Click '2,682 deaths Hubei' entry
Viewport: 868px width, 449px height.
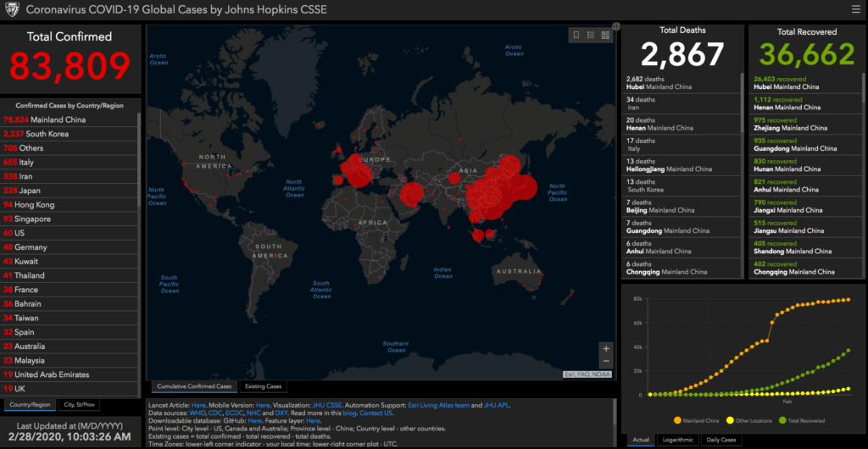coord(682,83)
